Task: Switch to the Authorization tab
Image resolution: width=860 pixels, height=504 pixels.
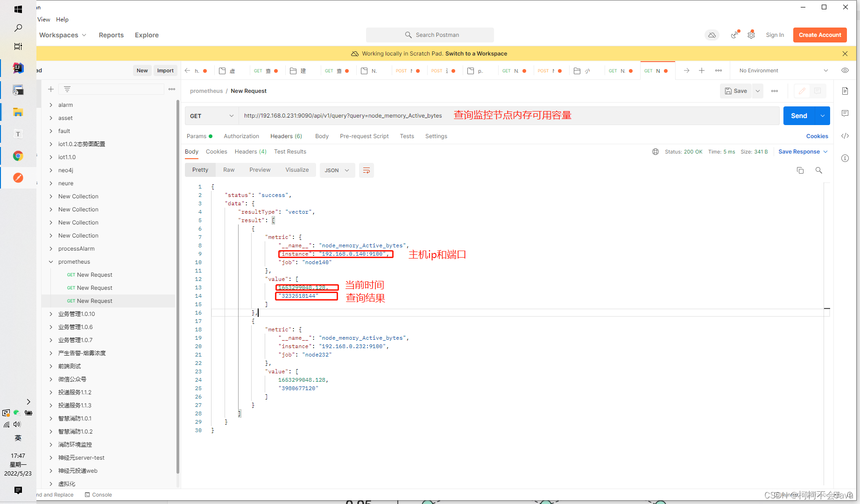Action: pyautogui.click(x=241, y=136)
